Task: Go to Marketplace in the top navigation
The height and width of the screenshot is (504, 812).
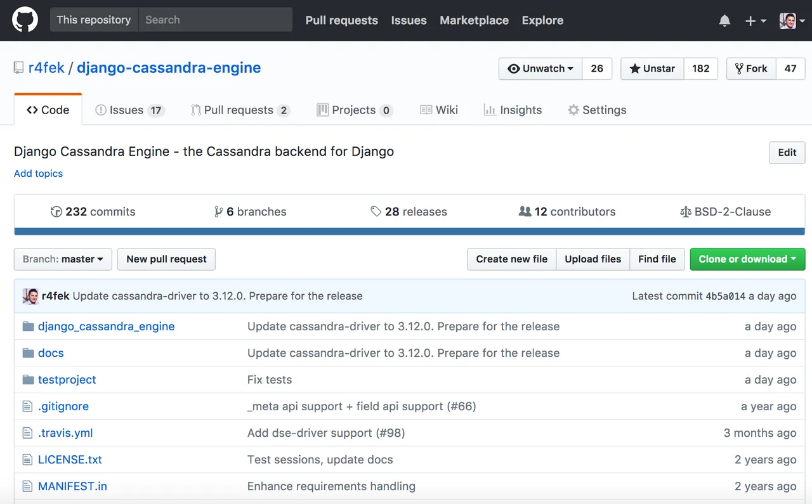Action: coord(474,20)
